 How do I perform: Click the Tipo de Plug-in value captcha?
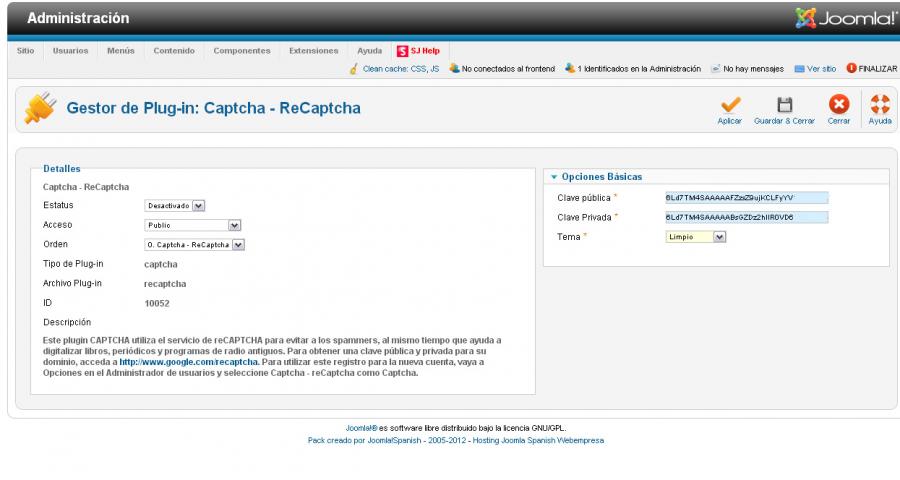coord(161,264)
